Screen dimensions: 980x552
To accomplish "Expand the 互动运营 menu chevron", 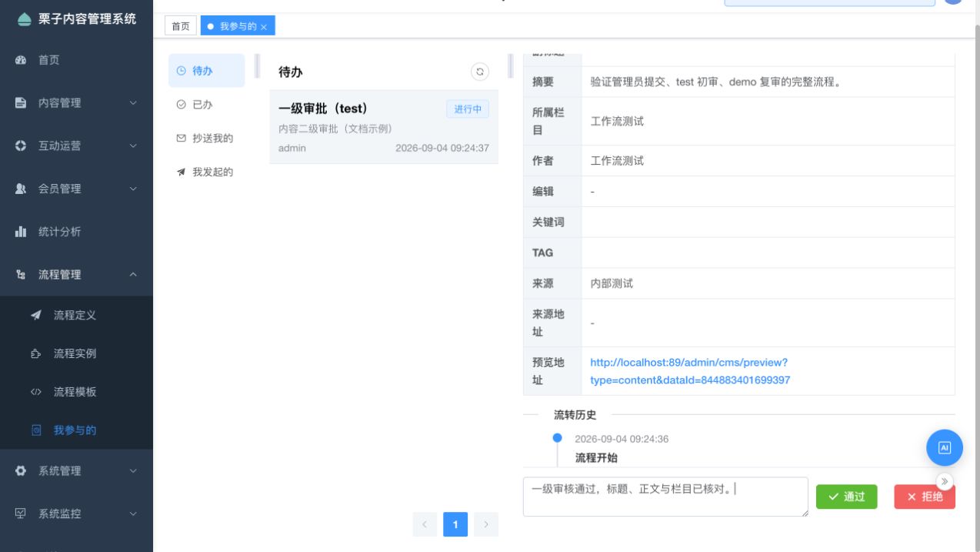I will coord(133,146).
